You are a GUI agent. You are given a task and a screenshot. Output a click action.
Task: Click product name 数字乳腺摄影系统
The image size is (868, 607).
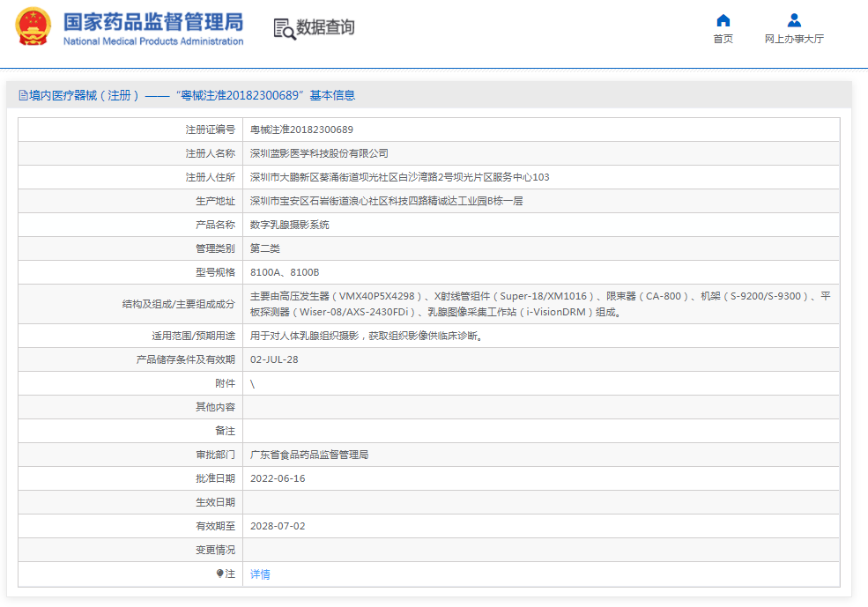[290, 225]
